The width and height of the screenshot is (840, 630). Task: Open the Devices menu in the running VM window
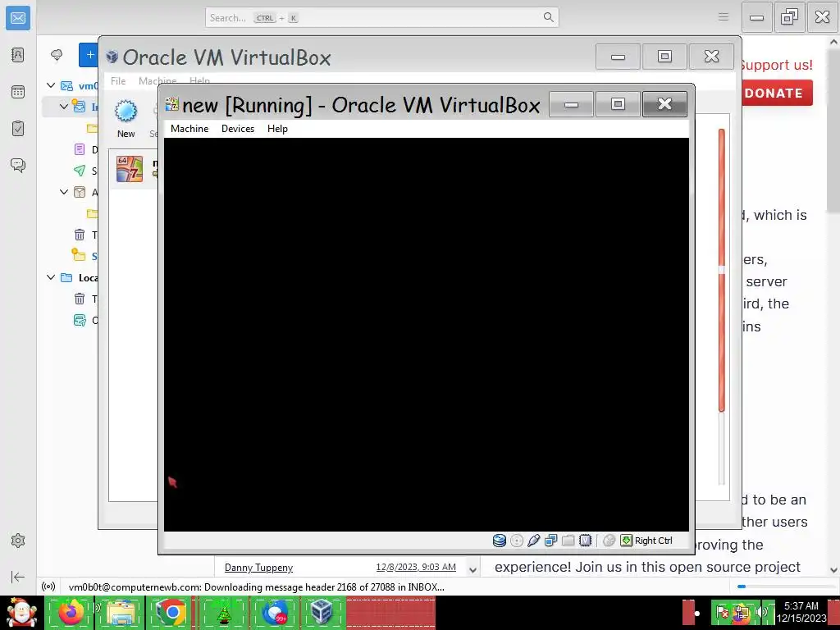(x=238, y=129)
